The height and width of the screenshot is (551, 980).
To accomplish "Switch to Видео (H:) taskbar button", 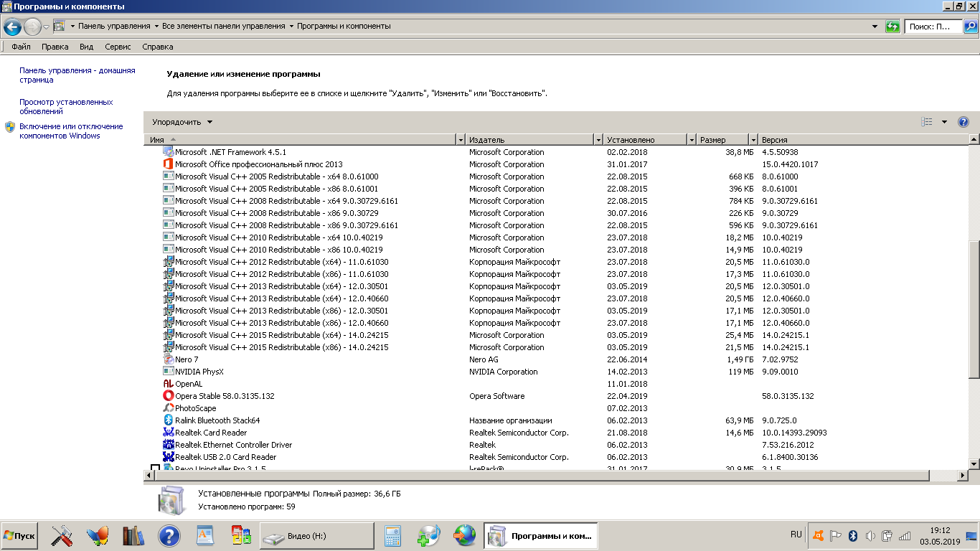I will coord(316,536).
